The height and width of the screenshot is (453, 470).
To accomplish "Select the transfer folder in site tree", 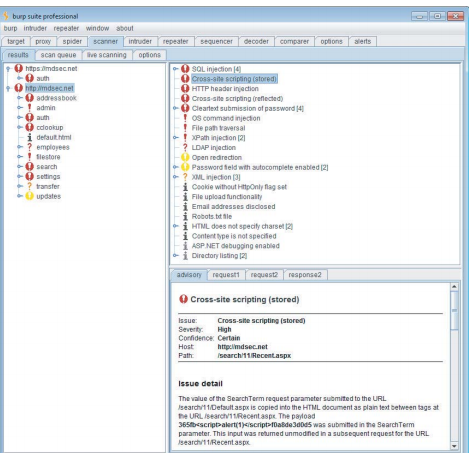I will click(x=48, y=186).
